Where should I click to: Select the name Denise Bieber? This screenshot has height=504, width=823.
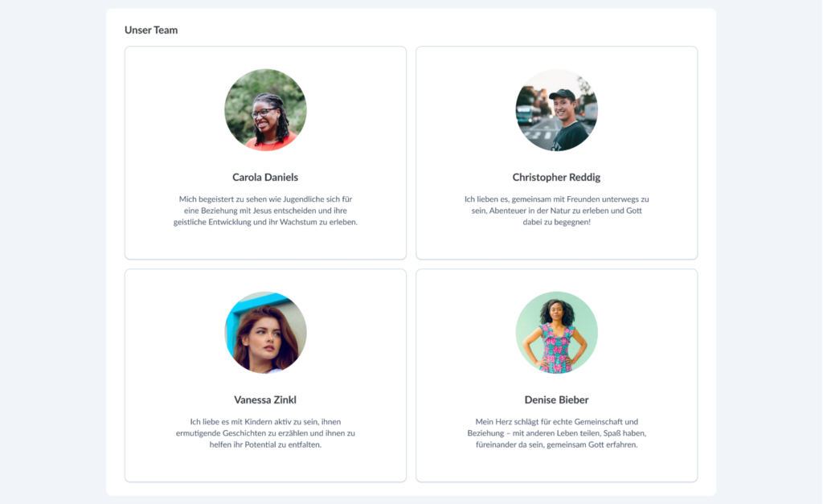click(x=556, y=400)
